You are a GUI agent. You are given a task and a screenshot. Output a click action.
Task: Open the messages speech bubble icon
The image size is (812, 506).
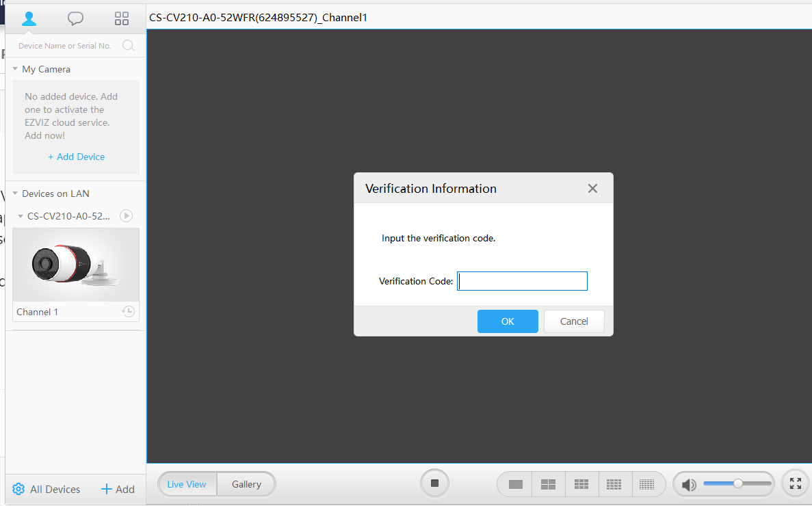(x=75, y=18)
